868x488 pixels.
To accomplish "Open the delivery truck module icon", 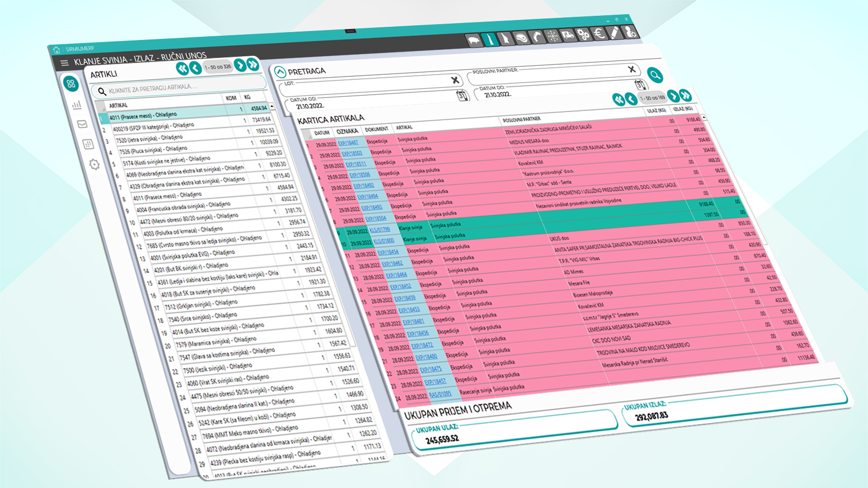I will pos(568,36).
